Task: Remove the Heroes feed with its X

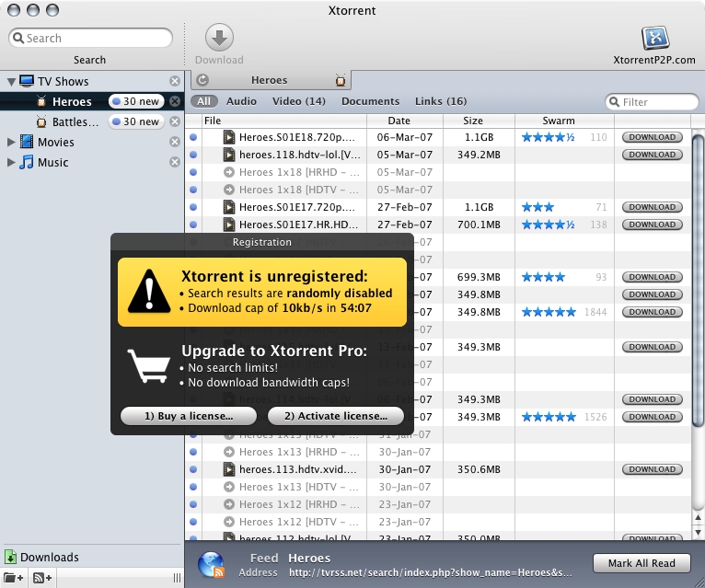Action: (175, 101)
